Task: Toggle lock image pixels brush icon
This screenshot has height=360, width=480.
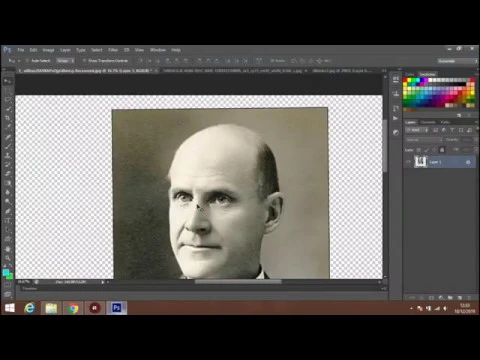Action: coord(426,150)
